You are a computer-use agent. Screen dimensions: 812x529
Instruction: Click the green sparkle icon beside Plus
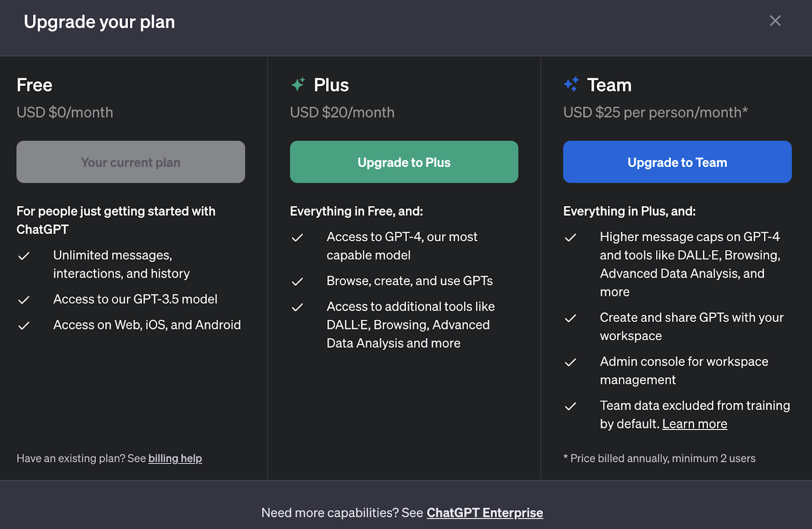[298, 84]
